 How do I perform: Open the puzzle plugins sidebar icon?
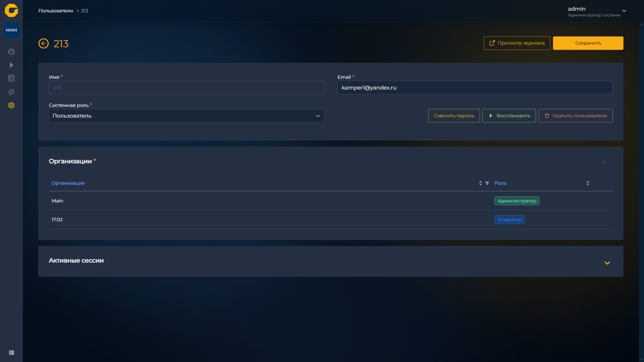tap(11, 92)
